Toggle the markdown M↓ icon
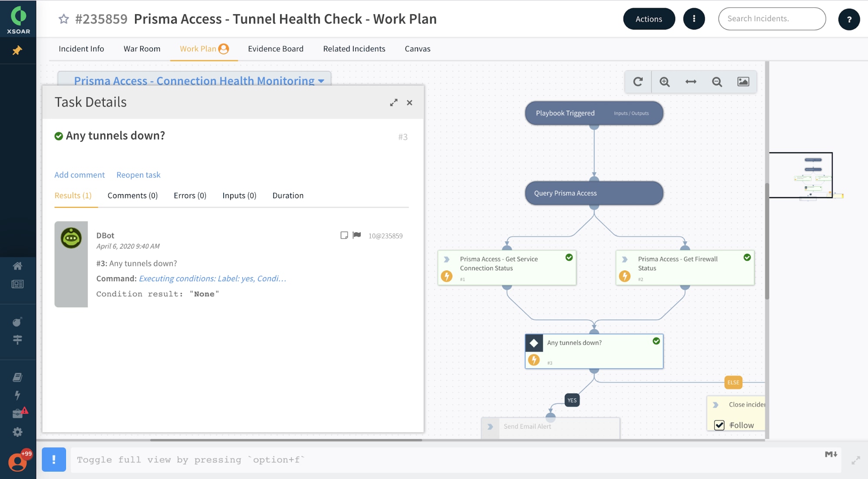 (x=831, y=454)
